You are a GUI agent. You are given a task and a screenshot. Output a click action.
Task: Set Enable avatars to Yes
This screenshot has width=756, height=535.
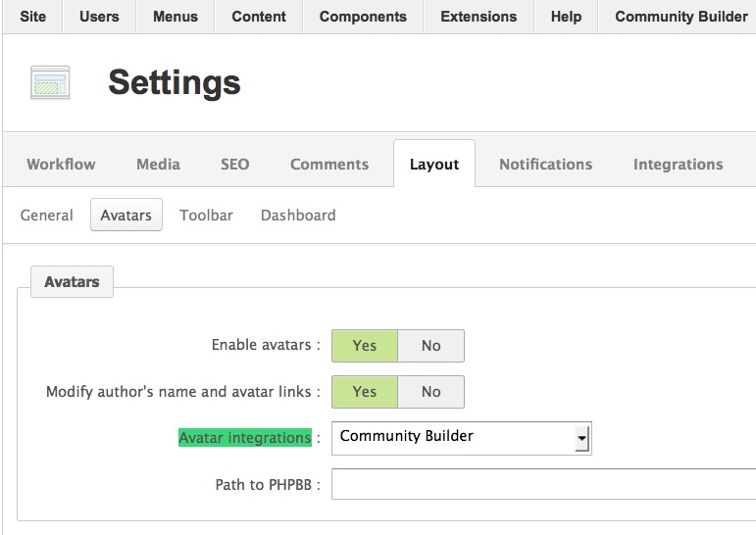(365, 346)
